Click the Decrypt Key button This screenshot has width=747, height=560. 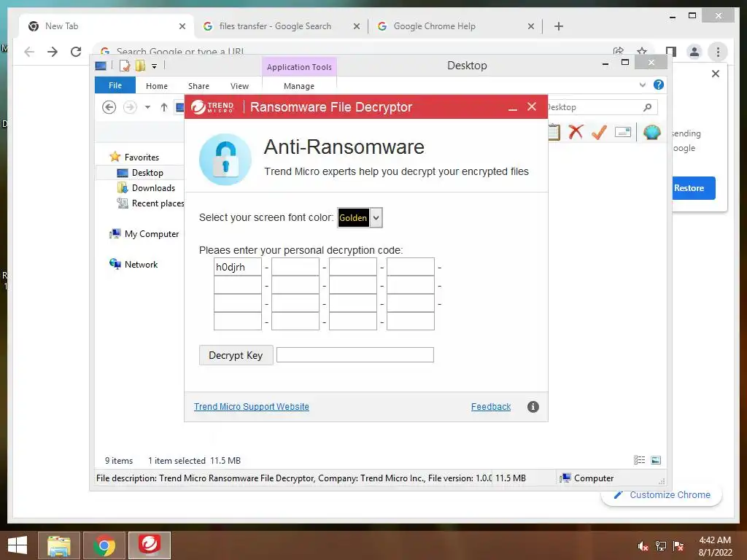point(236,355)
